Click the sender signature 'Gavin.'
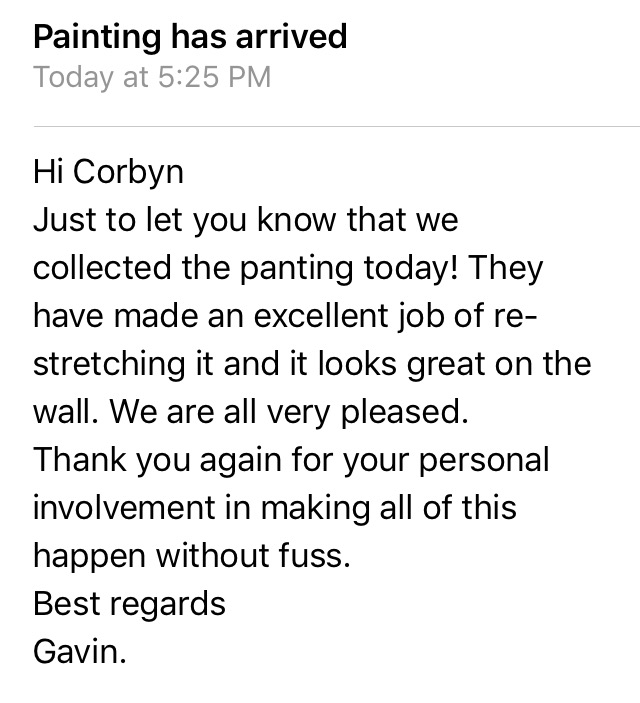 coord(80,651)
